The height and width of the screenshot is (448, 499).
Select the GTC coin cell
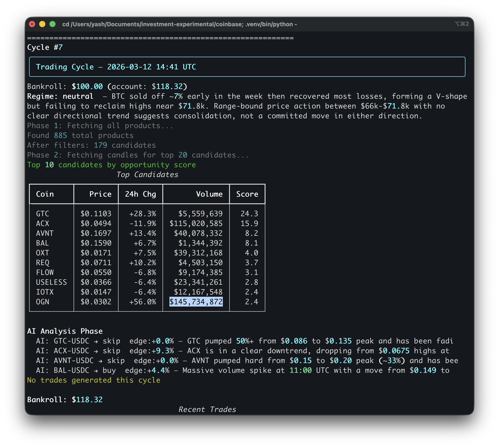coord(42,214)
